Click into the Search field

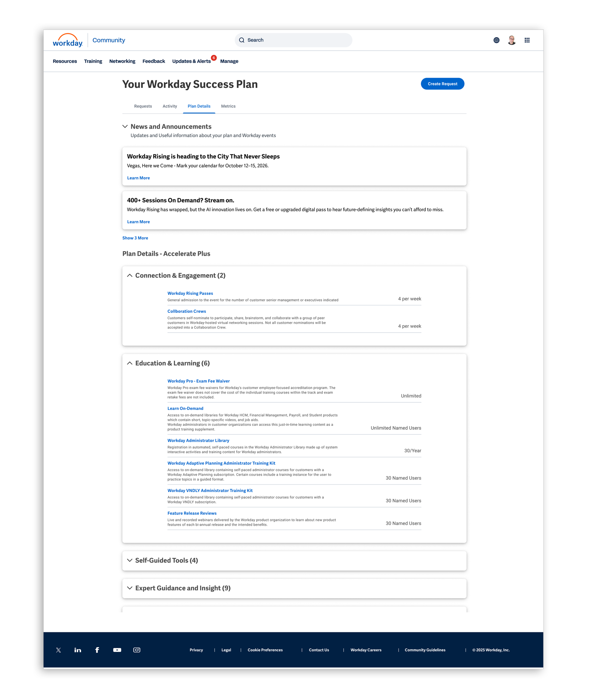[x=293, y=40]
